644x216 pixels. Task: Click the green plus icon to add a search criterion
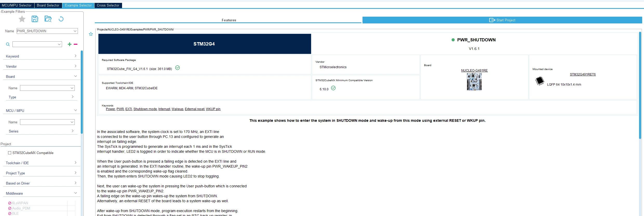pos(69,44)
